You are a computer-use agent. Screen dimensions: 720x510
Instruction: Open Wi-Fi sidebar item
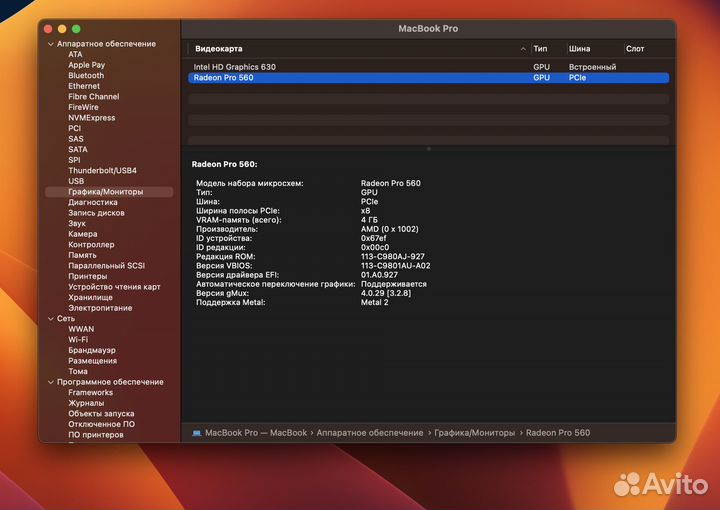[x=78, y=339]
